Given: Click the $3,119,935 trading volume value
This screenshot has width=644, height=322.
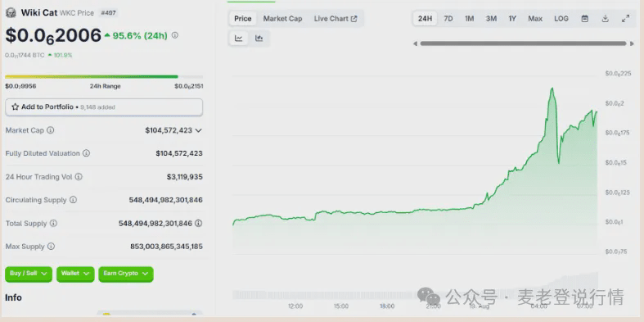Looking at the screenshot, I should (x=184, y=177).
